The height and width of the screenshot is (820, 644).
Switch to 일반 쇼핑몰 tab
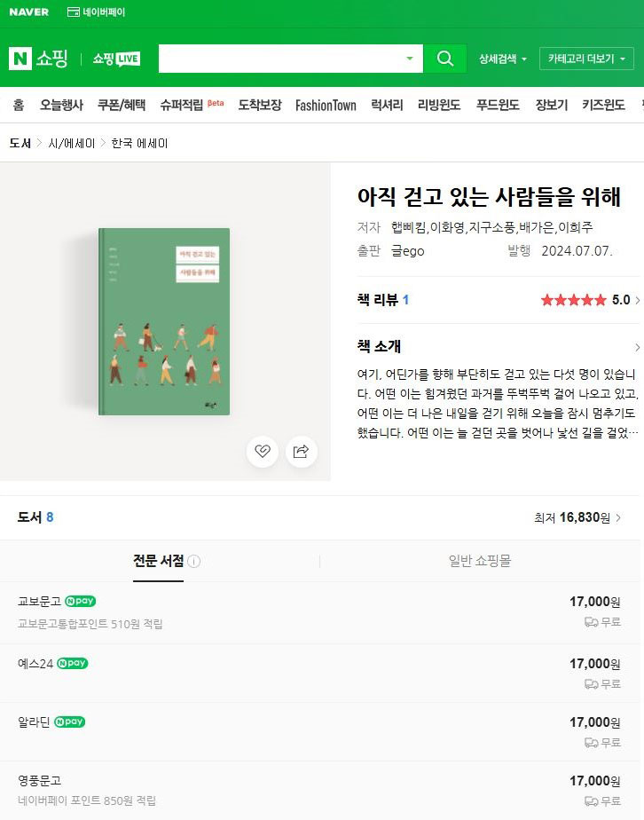click(479, 561)
